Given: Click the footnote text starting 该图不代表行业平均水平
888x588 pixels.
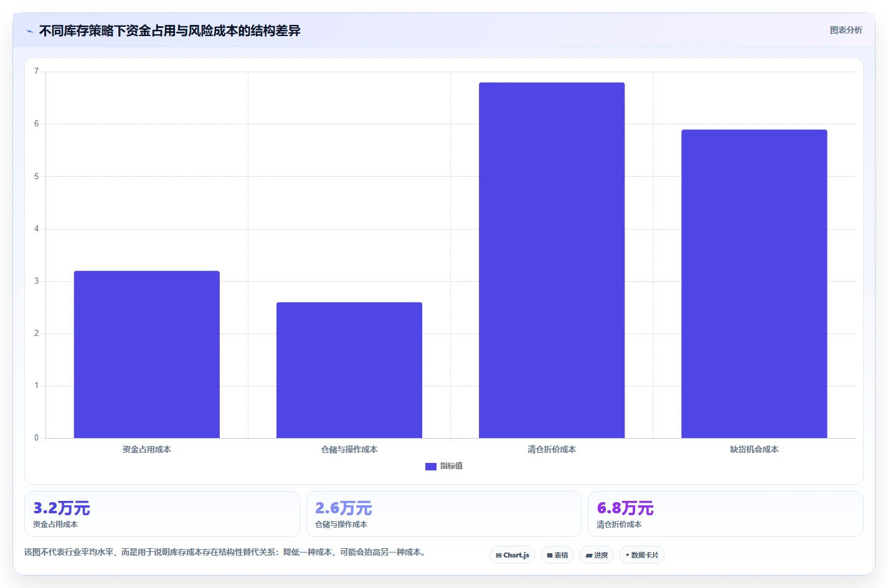Looking at the screenshot, I should pyautogui.click(x=226, y=553).
